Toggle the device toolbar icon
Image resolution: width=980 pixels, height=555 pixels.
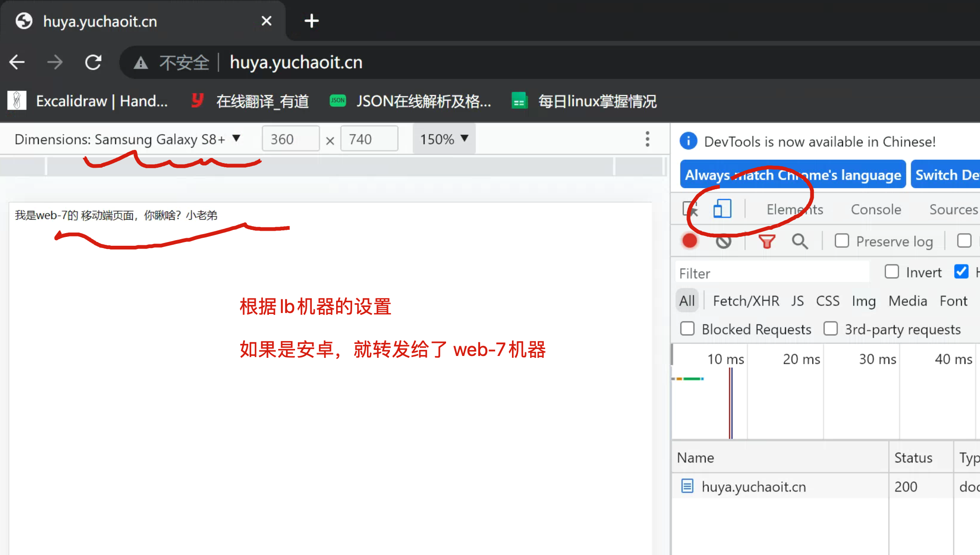[722, 209]
